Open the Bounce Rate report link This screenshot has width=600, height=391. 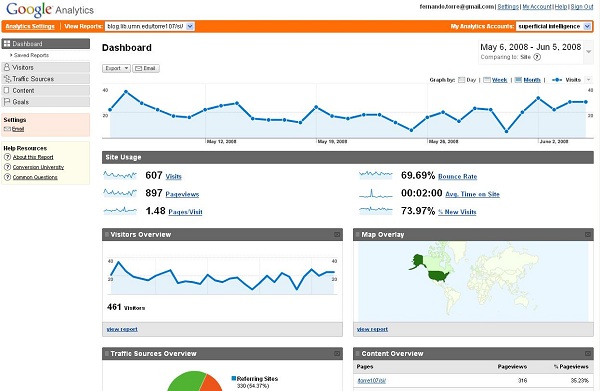[457, 176]
